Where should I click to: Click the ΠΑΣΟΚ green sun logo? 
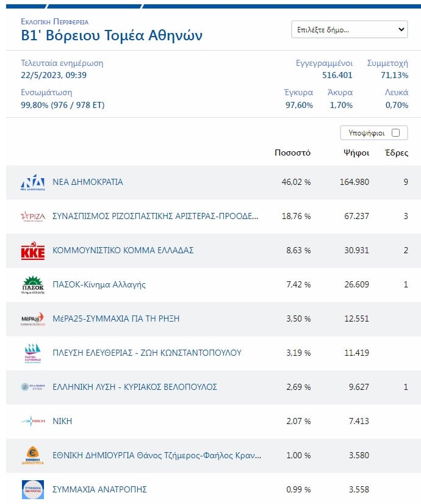pos(32,285)
